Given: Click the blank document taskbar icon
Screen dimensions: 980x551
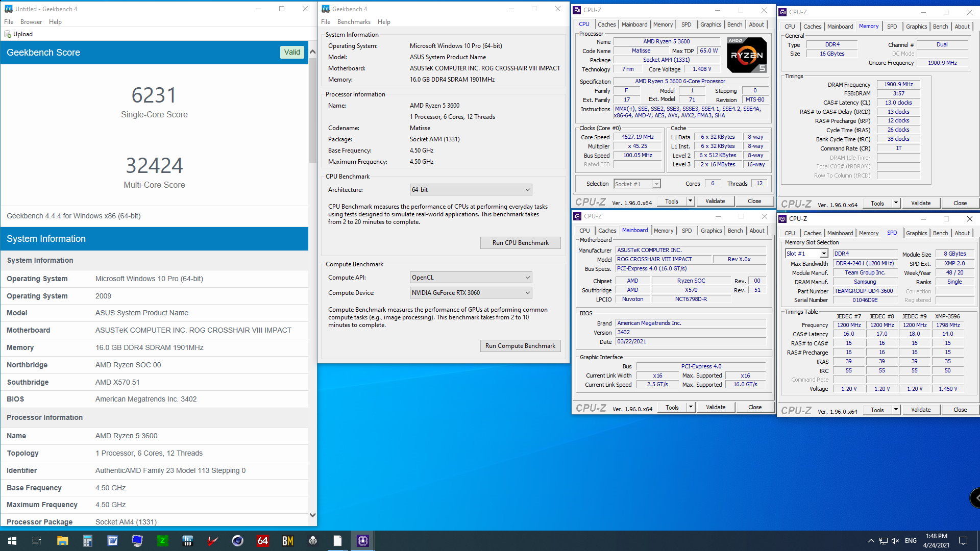Looking at the screenshot, I should pyautogui.click(x=337, y=541).
